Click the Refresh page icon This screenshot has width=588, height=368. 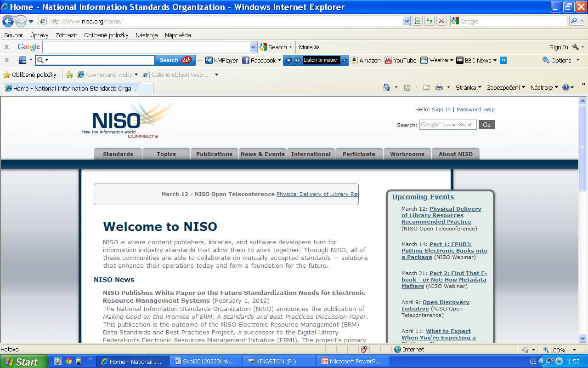coord(430,21)
